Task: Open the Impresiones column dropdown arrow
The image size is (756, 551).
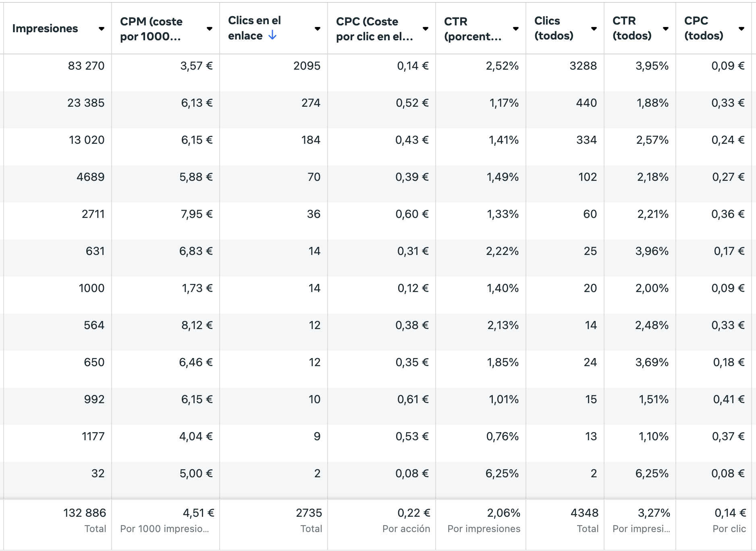Action: click(x=102, y=29)
